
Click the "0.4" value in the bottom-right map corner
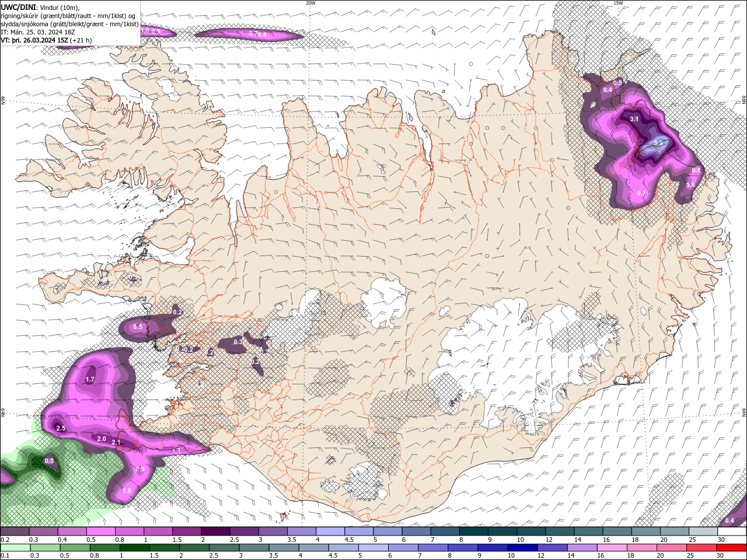click(x=729, y=520)
